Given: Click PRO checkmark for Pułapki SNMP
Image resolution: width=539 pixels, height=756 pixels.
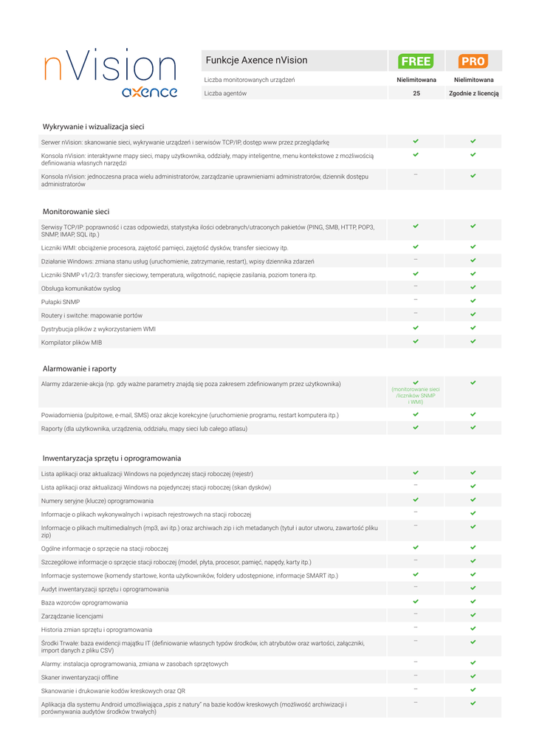Looking at the screenshot, I should [473, 301].
